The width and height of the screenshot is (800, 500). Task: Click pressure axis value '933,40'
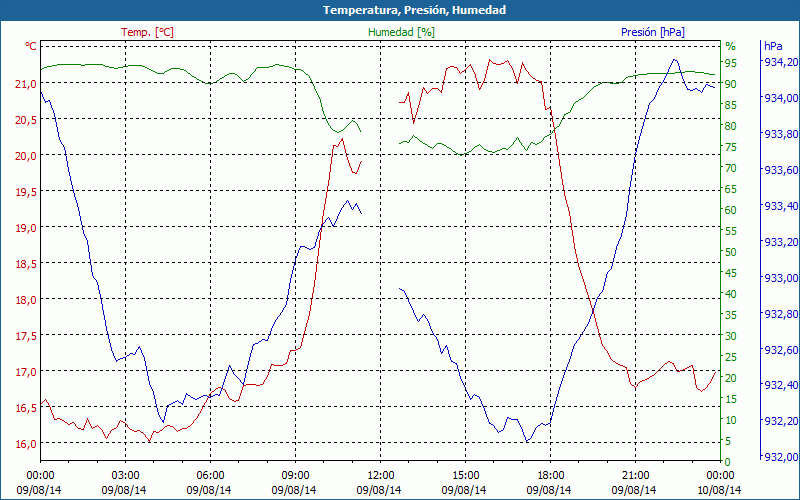(x=780, y=206)
